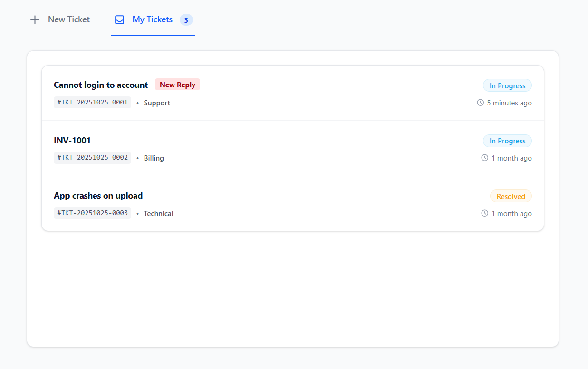Click In Progress status on Cannot login ticket
The height and width of the screenshot is (369, 588).
(507, 86)
